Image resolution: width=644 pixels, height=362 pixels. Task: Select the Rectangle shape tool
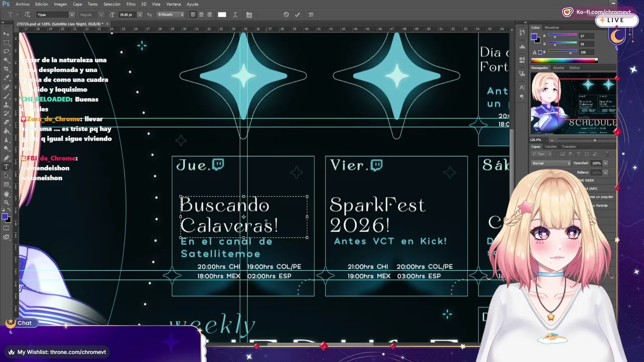[x=7, y=184]
